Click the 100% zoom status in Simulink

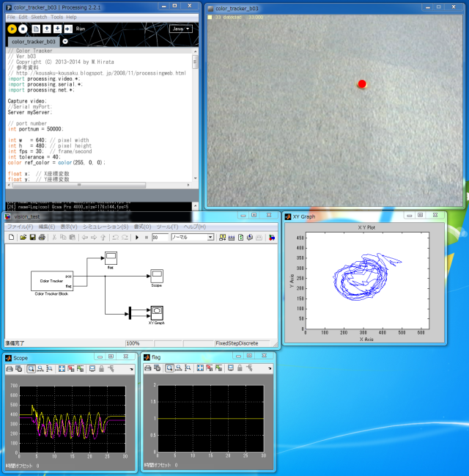(133, 343)
